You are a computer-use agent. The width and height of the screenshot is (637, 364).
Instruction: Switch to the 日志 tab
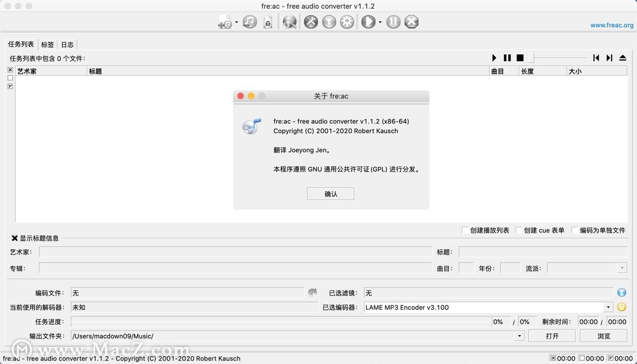[68, 45]
